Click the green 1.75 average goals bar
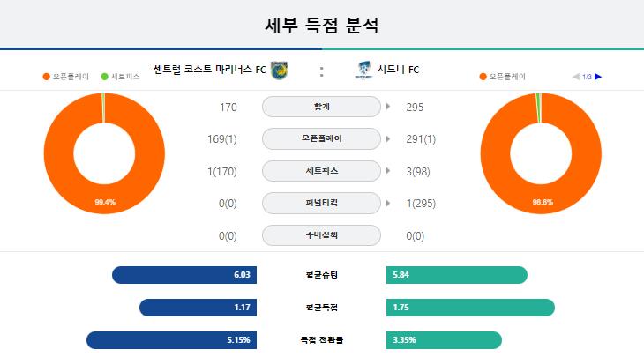644x357 pixels. click(471, 308)
